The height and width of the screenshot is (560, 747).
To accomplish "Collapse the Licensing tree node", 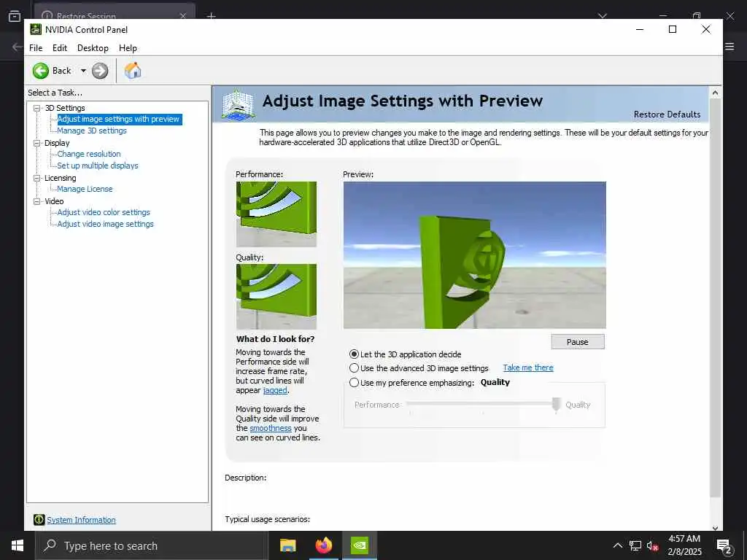I will coord(36,178).
